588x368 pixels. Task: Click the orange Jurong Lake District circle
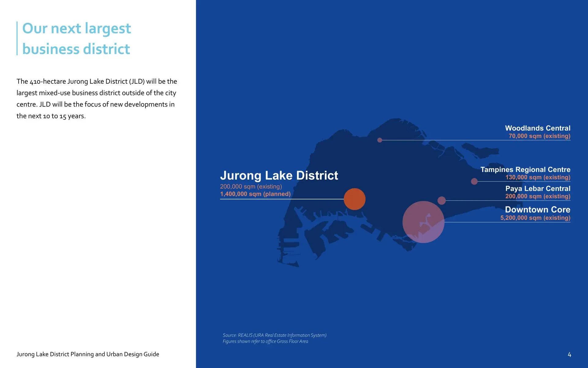(x=354, y=199)
